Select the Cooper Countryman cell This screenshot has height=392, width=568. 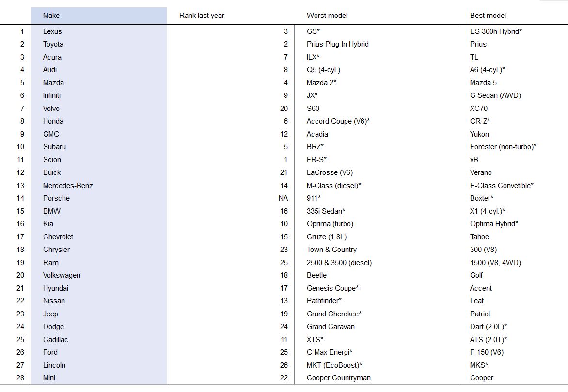(338, 378)
